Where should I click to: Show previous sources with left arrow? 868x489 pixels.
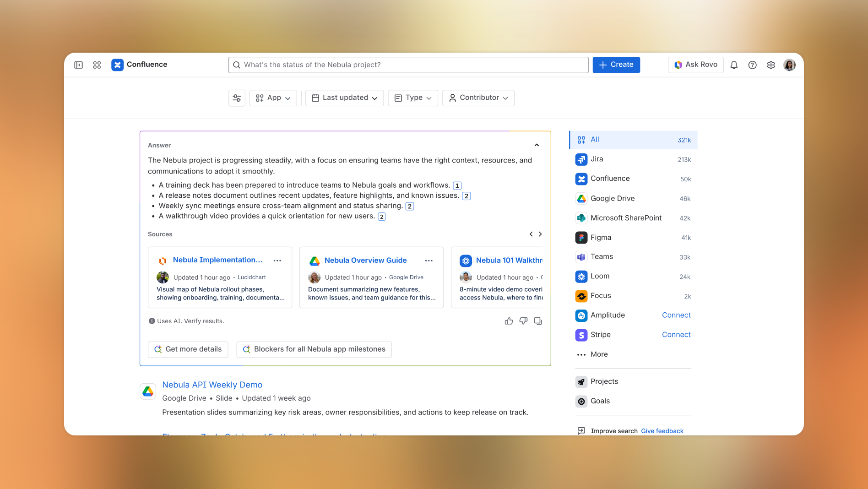coord(531,234)
